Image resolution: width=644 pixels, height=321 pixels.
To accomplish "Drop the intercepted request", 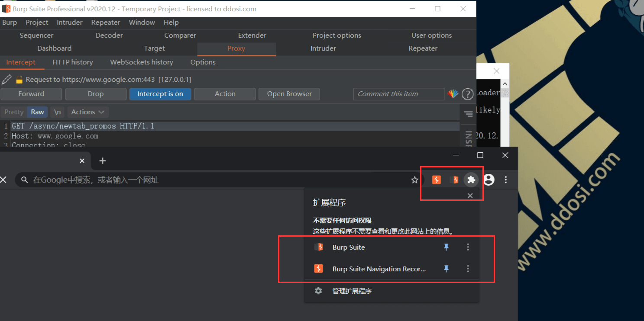I will coord(96,94).
